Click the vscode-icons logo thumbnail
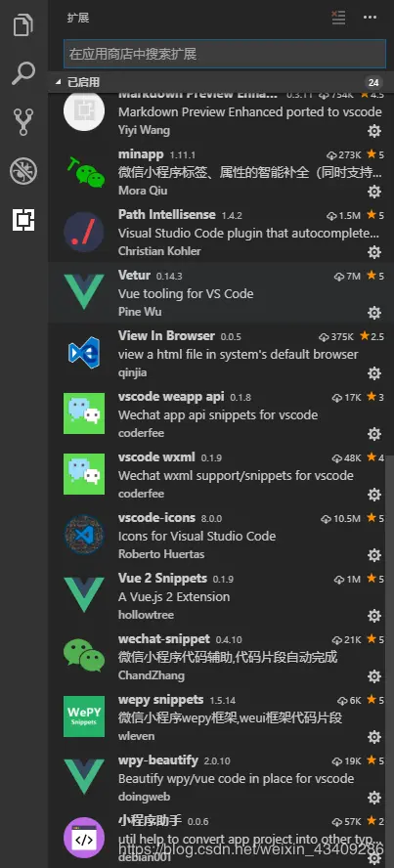 [84, 535]
